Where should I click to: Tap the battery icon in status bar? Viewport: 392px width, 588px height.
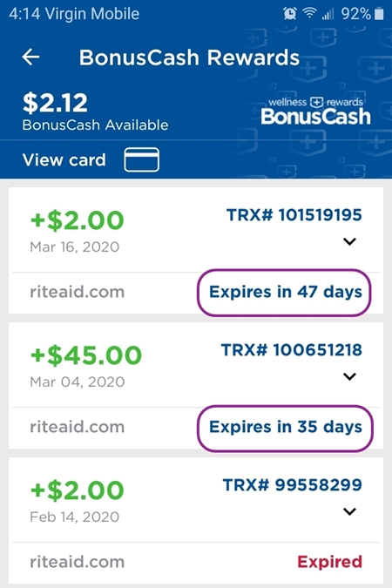pyautogui.click(x=379, y=14)
